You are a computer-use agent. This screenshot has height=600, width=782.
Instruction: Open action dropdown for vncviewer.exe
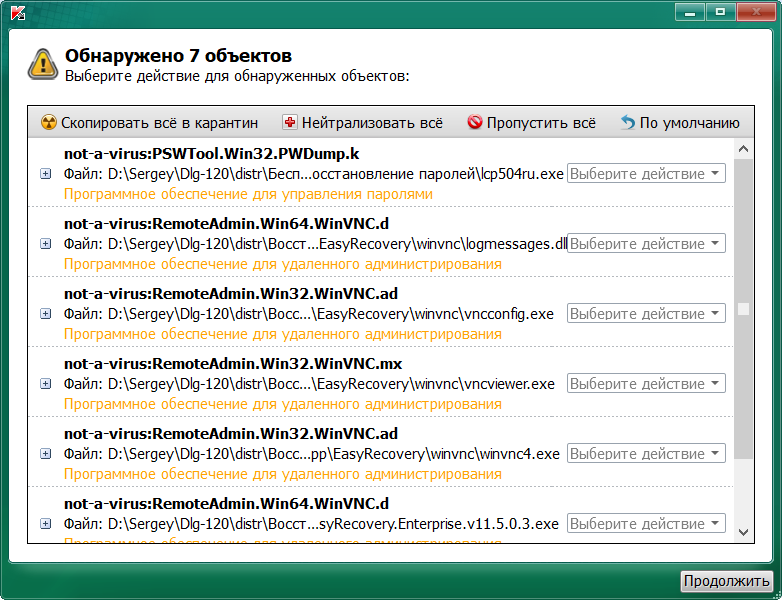[646, 384]
